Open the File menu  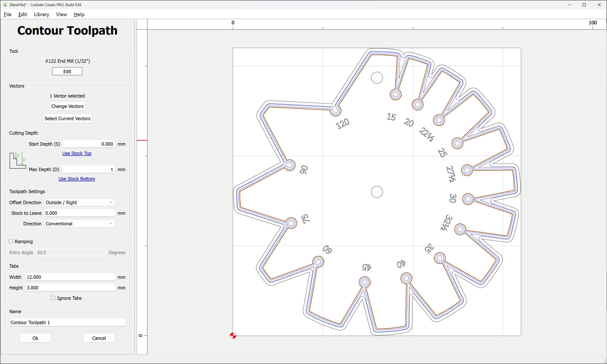7,14
